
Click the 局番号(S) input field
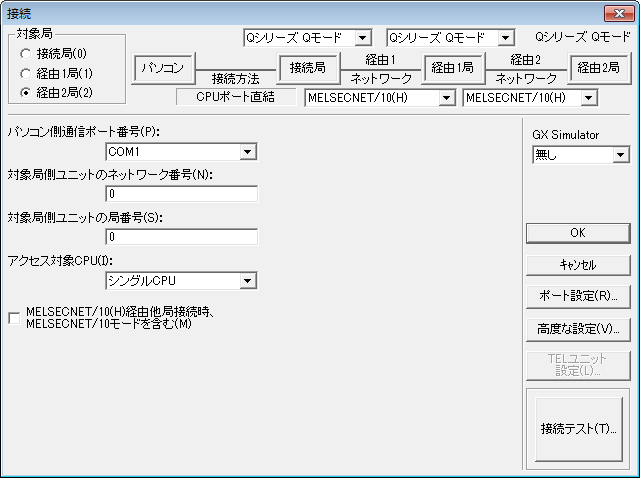tap(181, 237)
